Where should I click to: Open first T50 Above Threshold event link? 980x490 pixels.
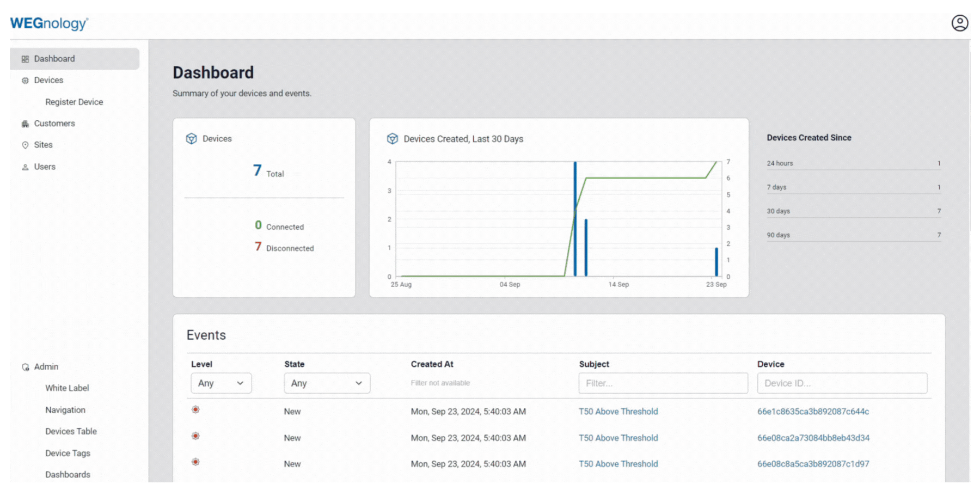tap(618, 412)
